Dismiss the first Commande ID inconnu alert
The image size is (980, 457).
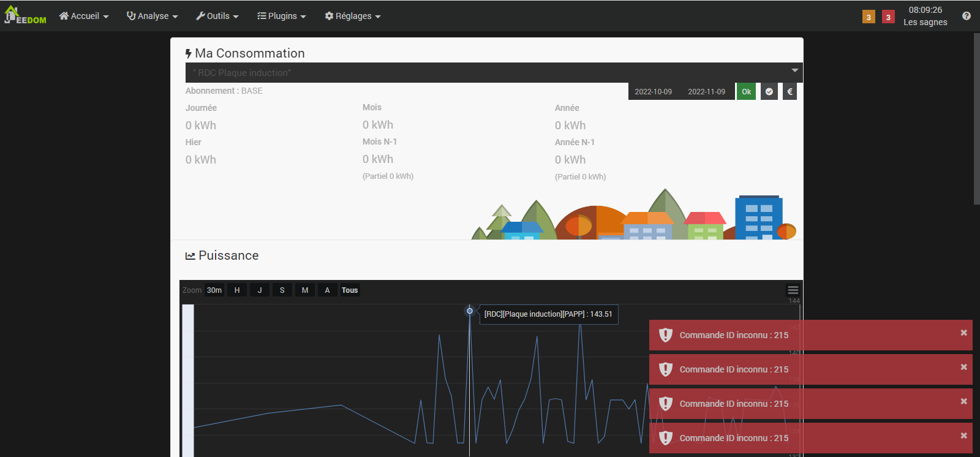(x=963, y=333)
